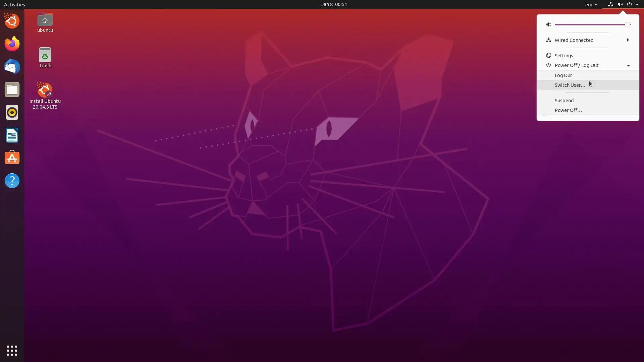This screenshot has width=644, height=362.
Task: Open the Thunderbird mail client
Action: pos(12,67)
